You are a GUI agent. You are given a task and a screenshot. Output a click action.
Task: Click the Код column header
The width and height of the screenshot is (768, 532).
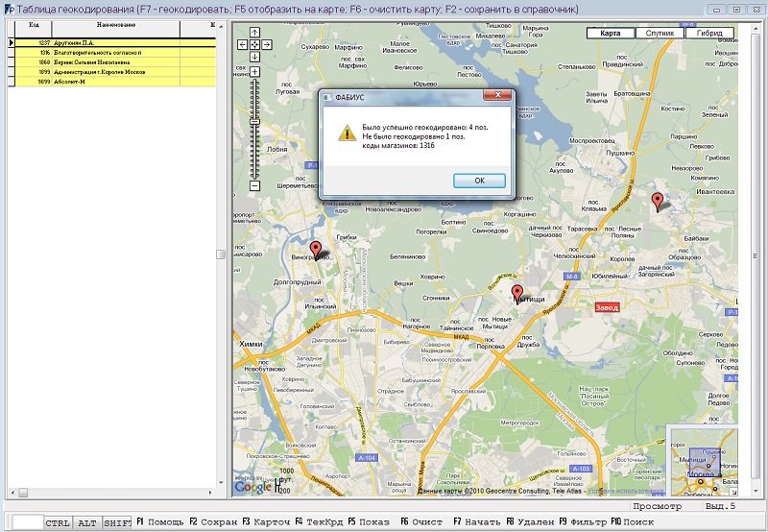[x=34, y=29]
